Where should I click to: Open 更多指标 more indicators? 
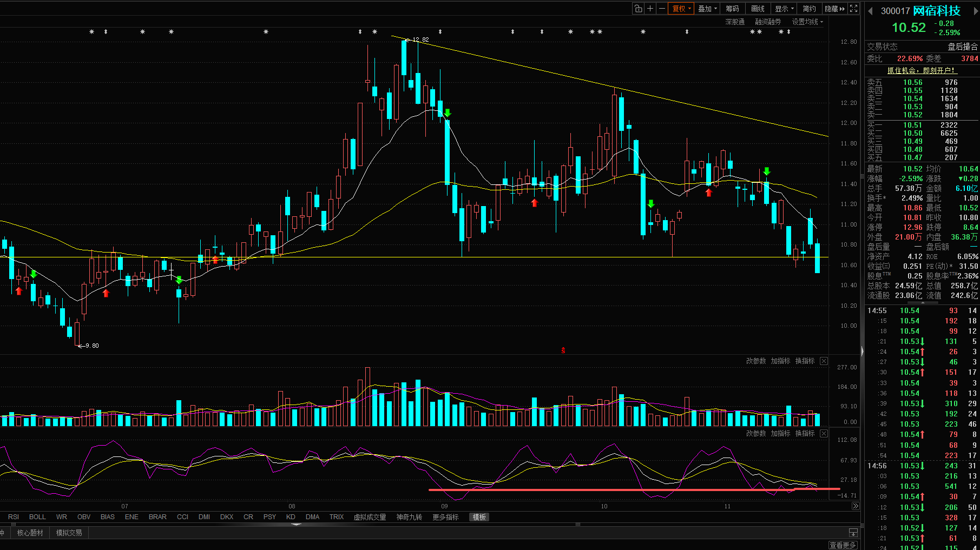[x=445, y=517]
